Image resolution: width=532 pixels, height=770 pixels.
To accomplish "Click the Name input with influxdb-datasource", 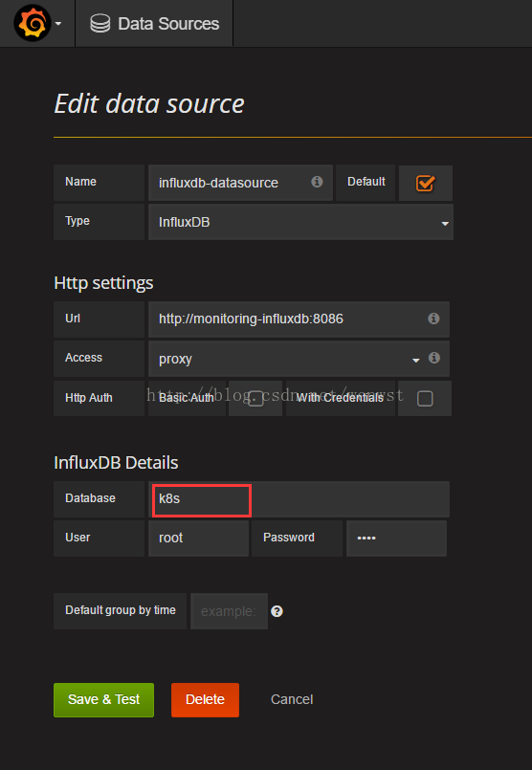I will point(240,183).
